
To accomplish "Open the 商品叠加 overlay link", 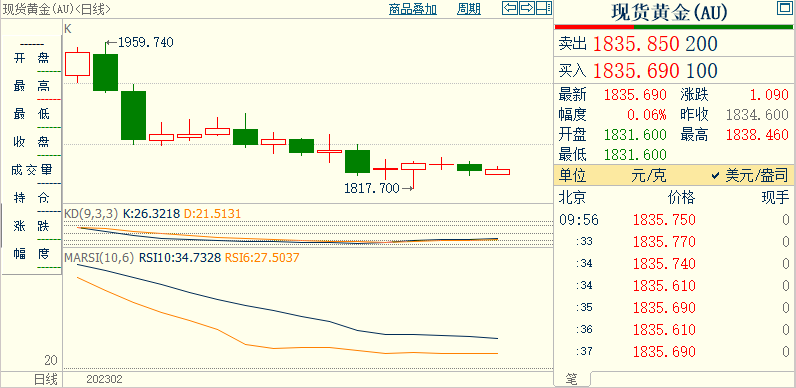I will [413, 9].
